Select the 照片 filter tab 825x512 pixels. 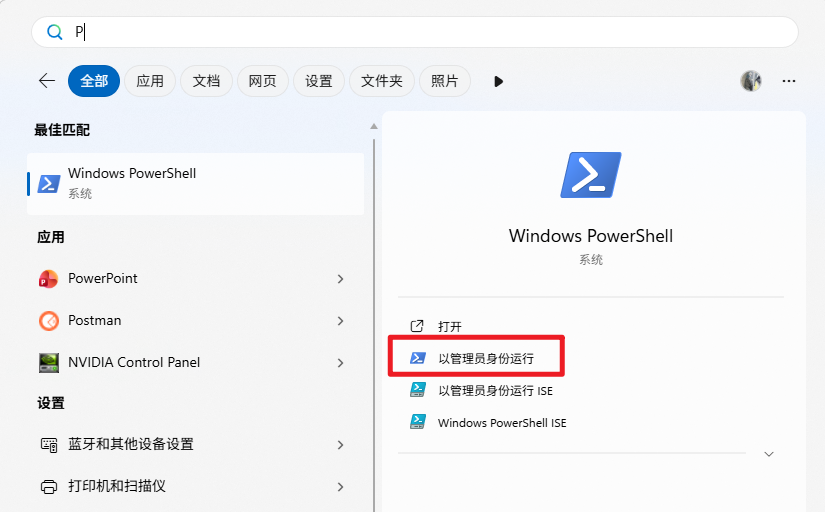(445, 81)
